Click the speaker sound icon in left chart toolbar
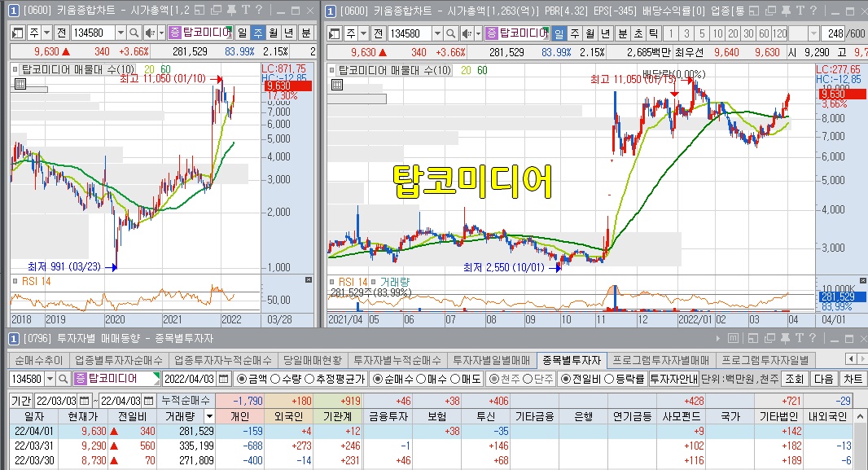868x470 pixels. coord(150,33)
